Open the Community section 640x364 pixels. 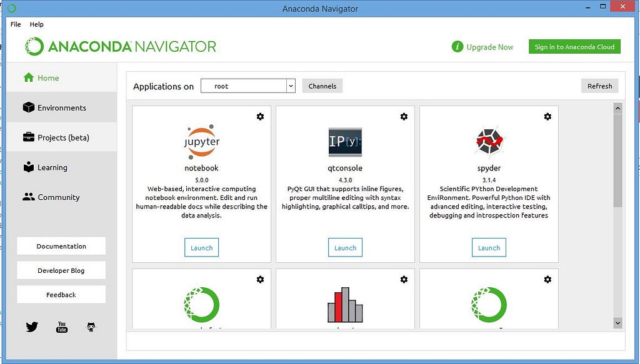62,197
